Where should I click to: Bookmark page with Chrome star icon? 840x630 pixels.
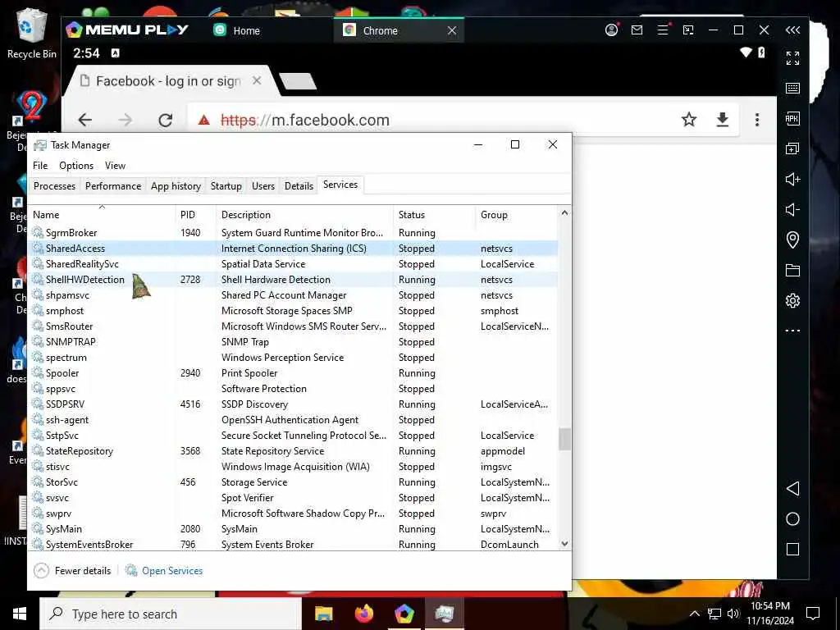coord(689,119)
